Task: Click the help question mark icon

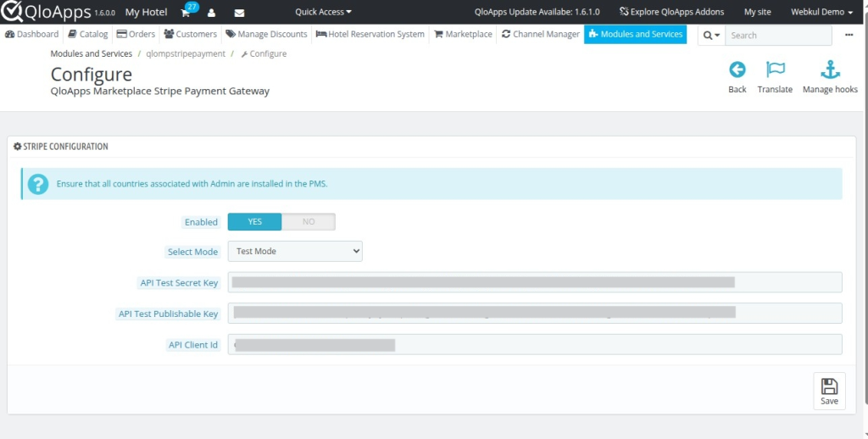Action: [x=38, y=184]
